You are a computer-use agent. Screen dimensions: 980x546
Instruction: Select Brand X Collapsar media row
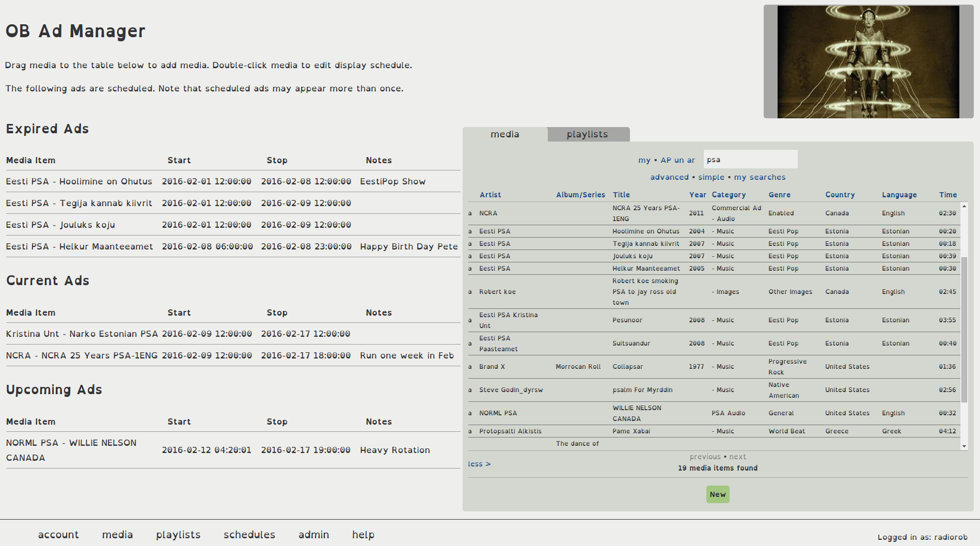click(714, 367)
